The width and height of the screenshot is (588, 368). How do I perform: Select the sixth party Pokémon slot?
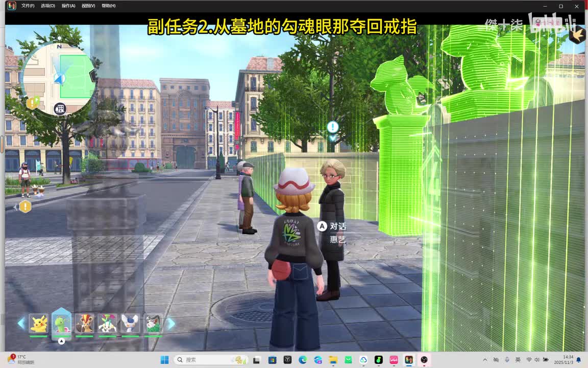tap(153, 324)
